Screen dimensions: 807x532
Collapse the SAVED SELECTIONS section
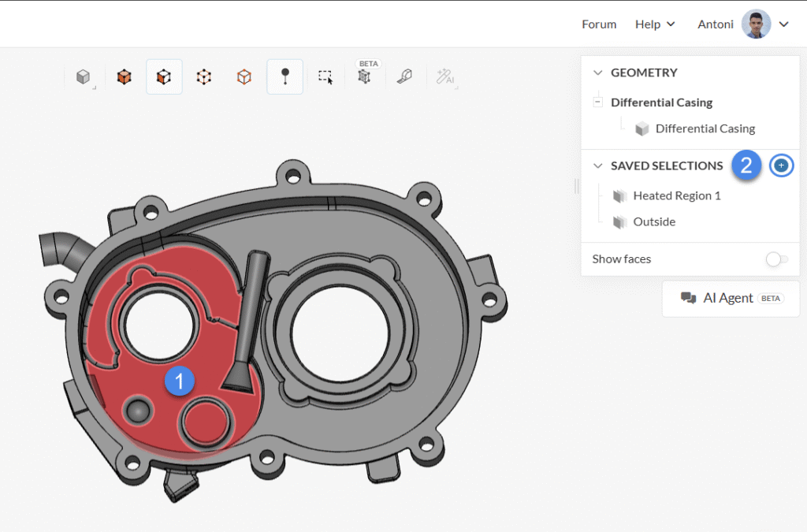(597, 166)
